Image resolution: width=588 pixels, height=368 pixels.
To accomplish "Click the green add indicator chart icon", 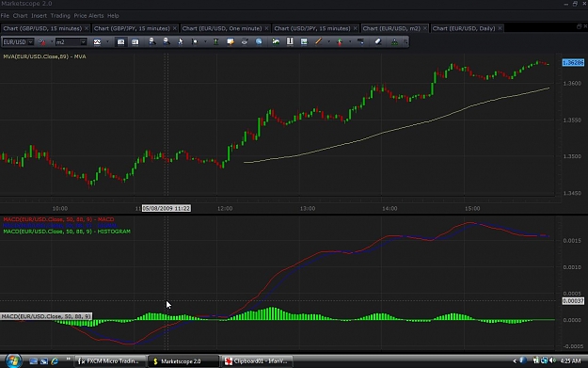I will click(x=276, y=41).
